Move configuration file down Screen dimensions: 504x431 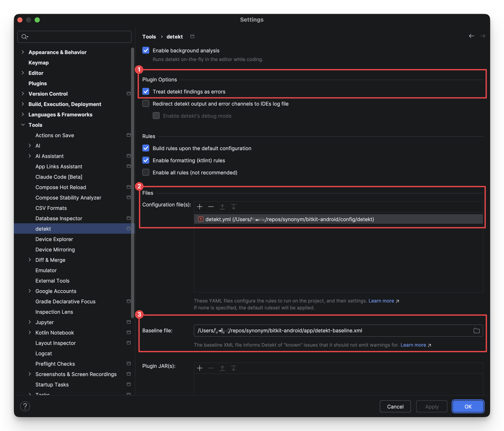[x=234, y=207]
